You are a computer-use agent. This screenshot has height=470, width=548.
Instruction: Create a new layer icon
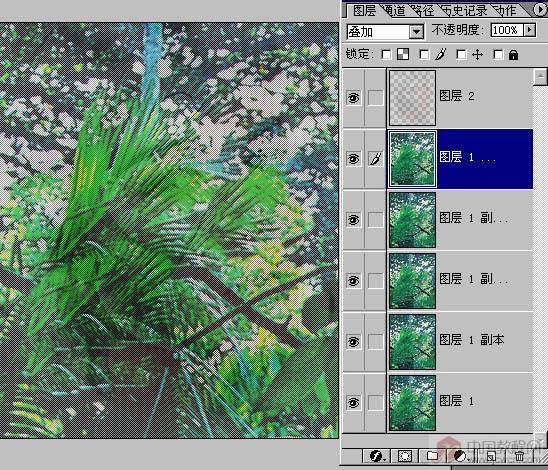[x=491, y=456]
